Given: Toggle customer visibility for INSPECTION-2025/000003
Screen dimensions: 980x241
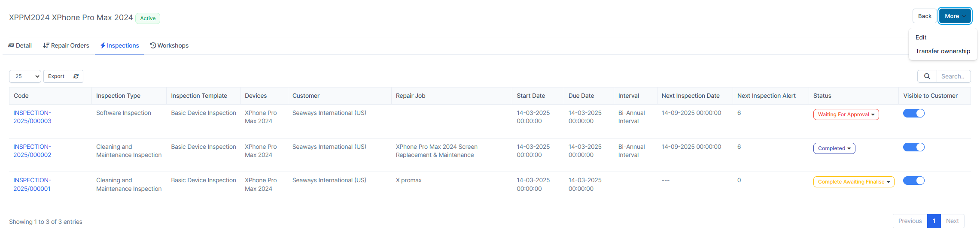Looking at the screenshot, I should point(913,113).
